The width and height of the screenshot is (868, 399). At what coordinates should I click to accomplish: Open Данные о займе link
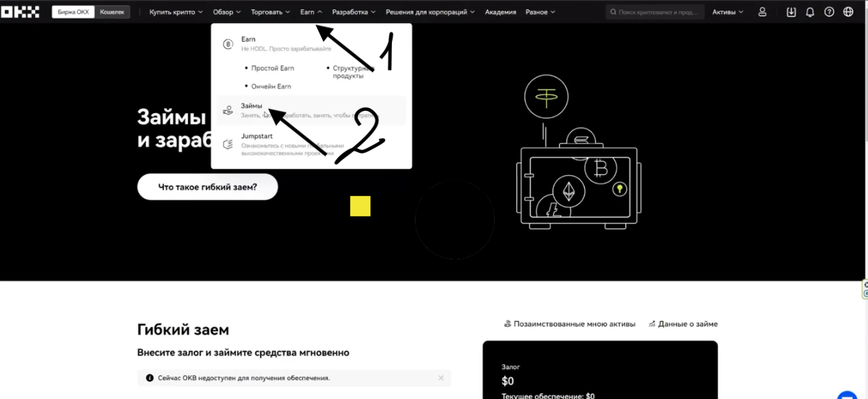[x=683, y=324]
